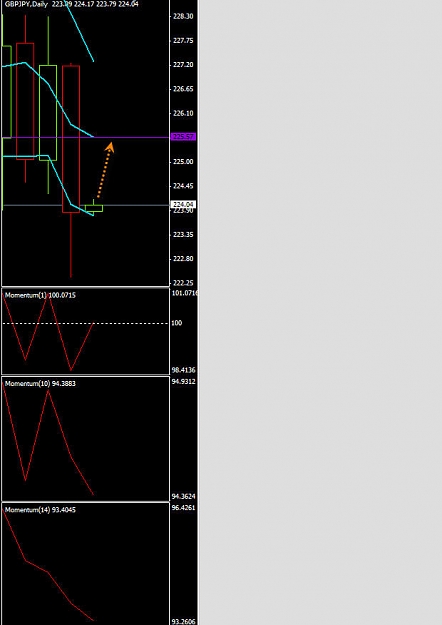Click the 93.2606 scale value
Viewport: 442px width, 625px height.
coord(184,621)
